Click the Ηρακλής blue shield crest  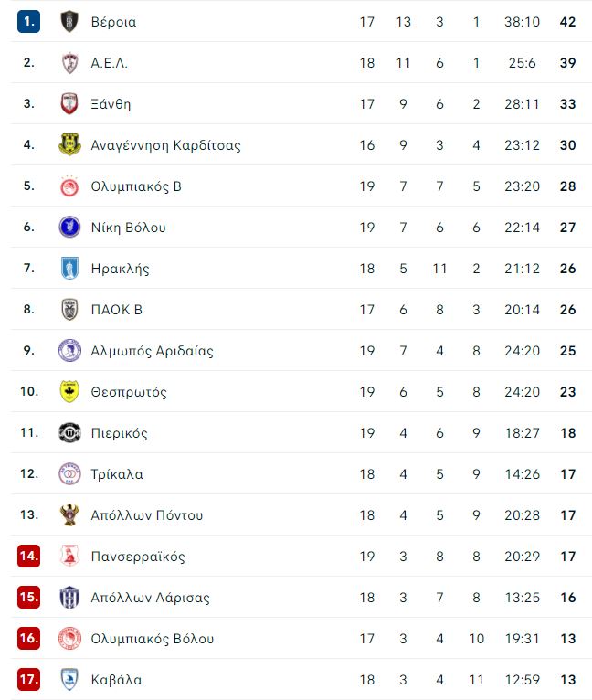click(x=69, y=268)
